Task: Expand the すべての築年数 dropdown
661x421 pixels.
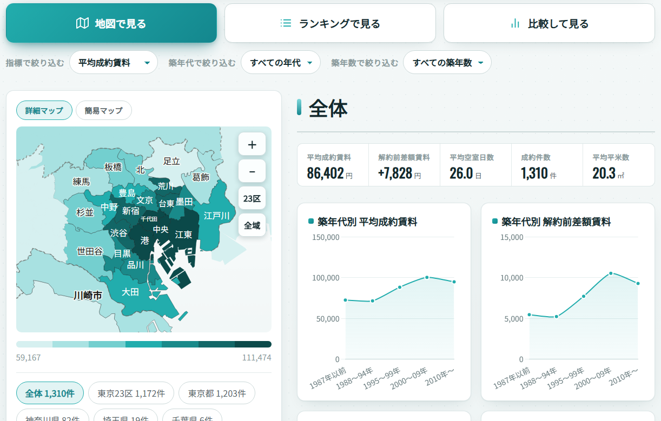Action: [447, 63]
